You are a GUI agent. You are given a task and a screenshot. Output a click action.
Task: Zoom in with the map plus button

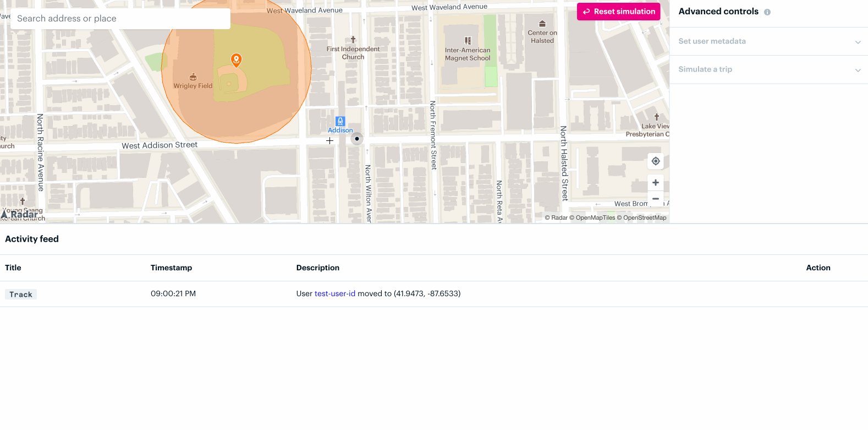tap(656, 183)
